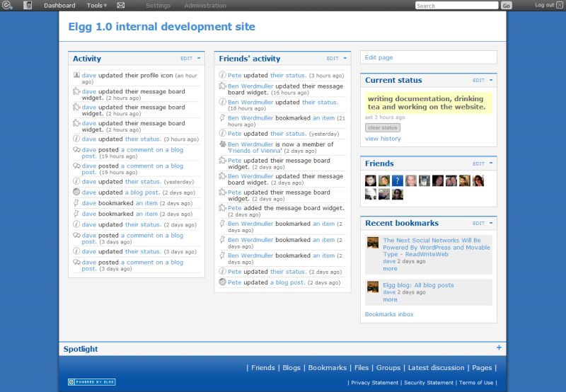Open thumbnail beside 'Elgg blog: All blog posts'
Image resolution: width=566 pixels, height=392 pixels.
pos(373,287)
